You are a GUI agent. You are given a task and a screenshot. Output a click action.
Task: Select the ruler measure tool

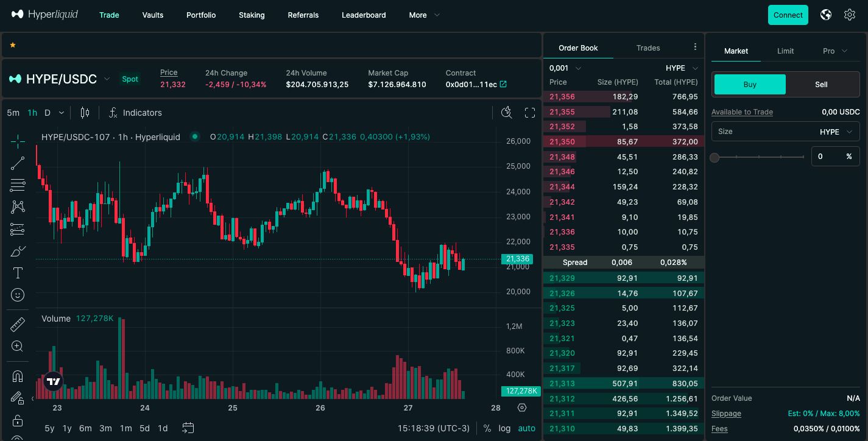tap(18, 325)
